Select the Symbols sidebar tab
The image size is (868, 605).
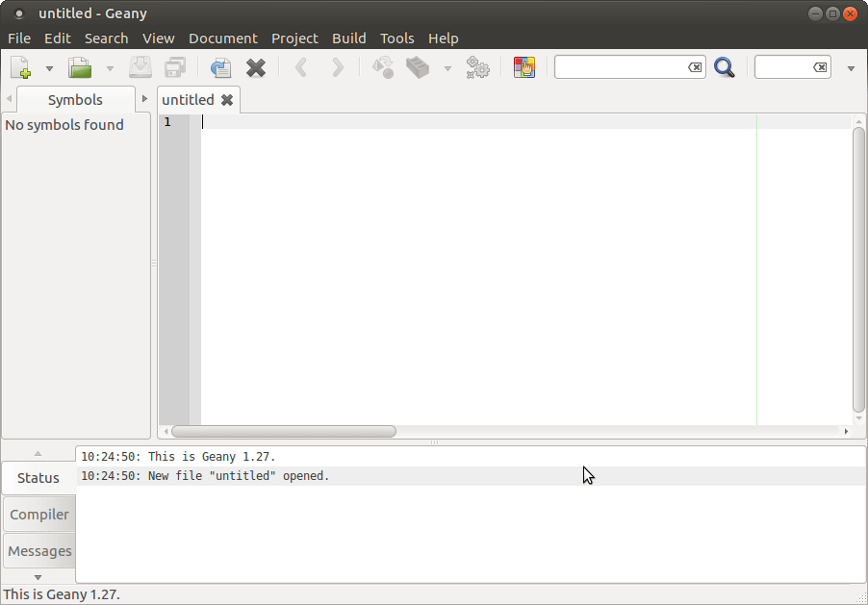75,100
